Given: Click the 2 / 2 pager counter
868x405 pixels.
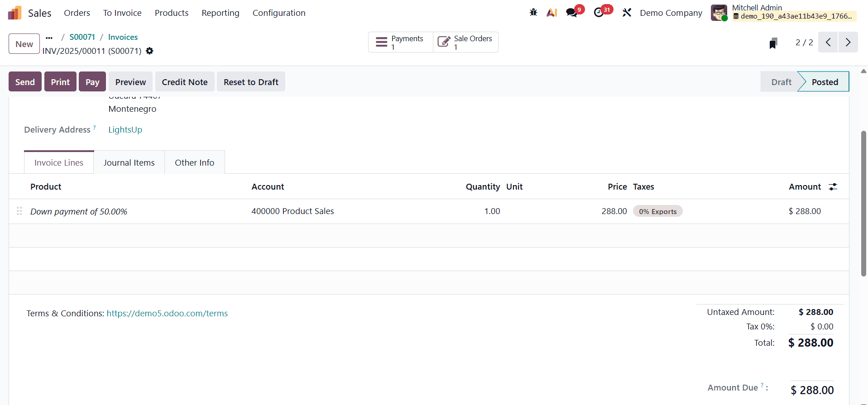Looking at the screenshot, I should tap(804, 42).
